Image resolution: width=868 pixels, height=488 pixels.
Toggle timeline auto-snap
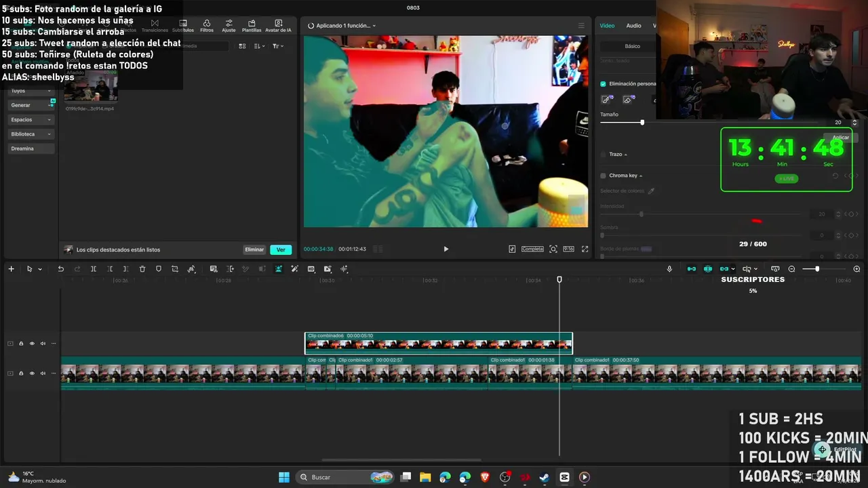708,269
